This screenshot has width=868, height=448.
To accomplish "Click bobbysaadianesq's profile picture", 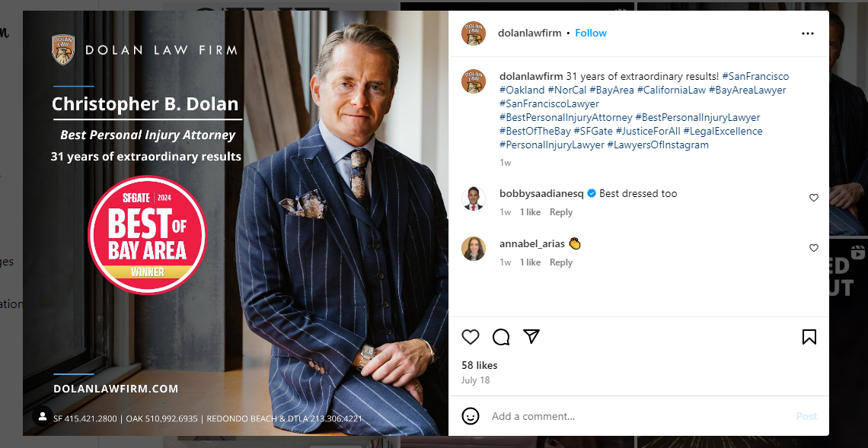I will [x=474, y=198].
